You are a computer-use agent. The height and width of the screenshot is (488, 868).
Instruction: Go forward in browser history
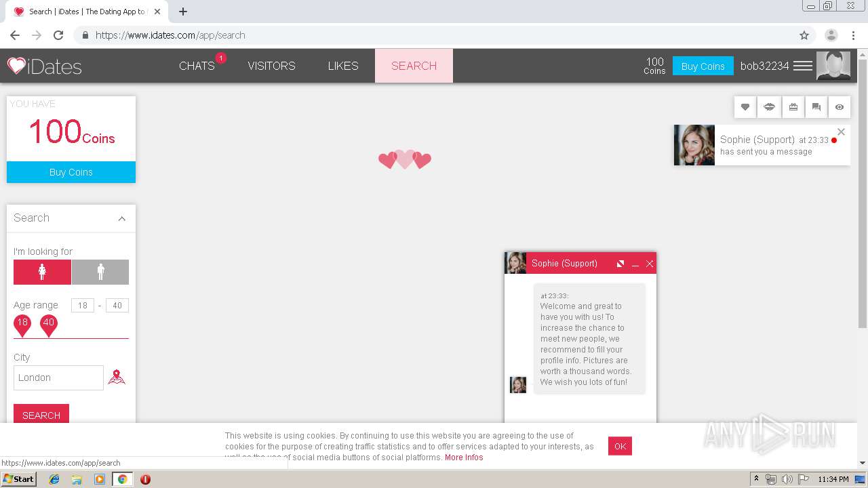click(x=37, y=35)
